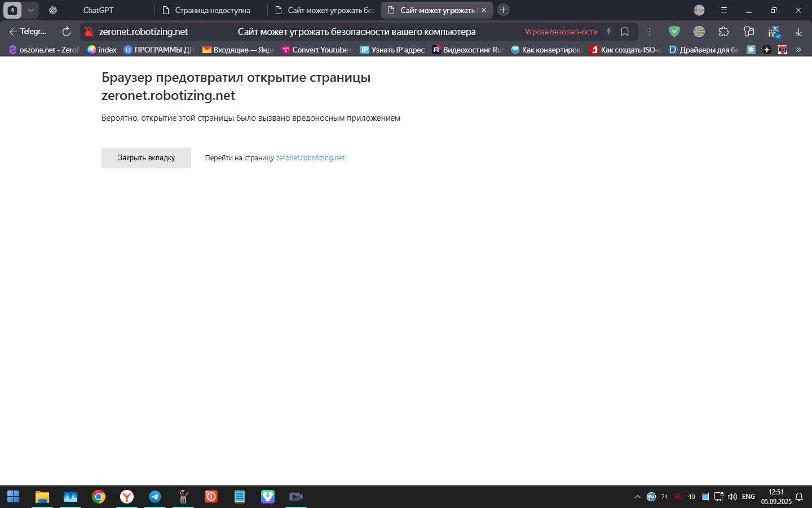
Task: Open the browser hamburger menu
Action: 724,10
